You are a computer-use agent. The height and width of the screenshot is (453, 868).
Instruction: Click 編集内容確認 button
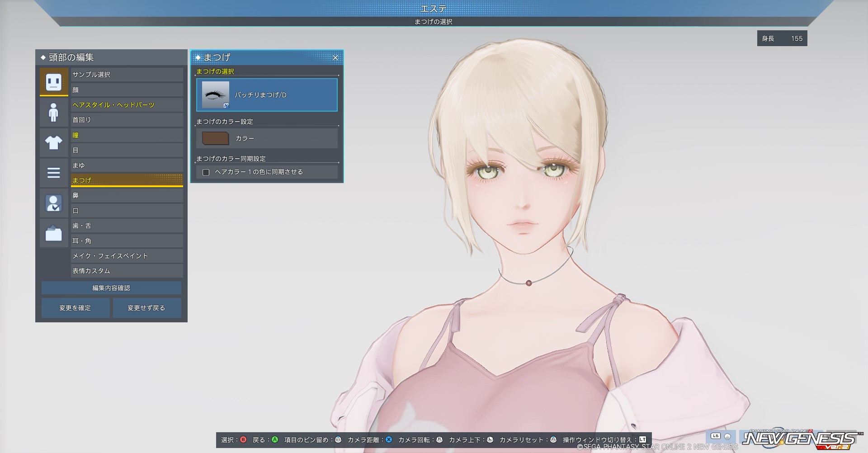(x=111, y=288)
